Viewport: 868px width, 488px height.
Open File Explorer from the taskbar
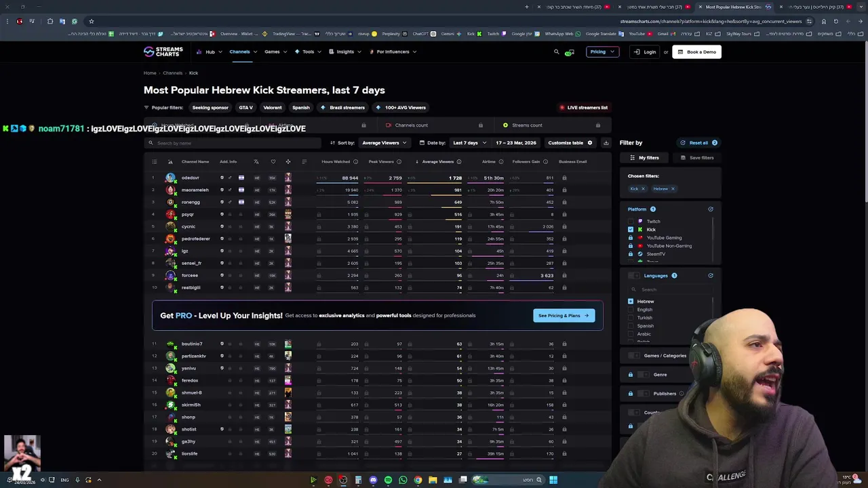tap(433, 480)
